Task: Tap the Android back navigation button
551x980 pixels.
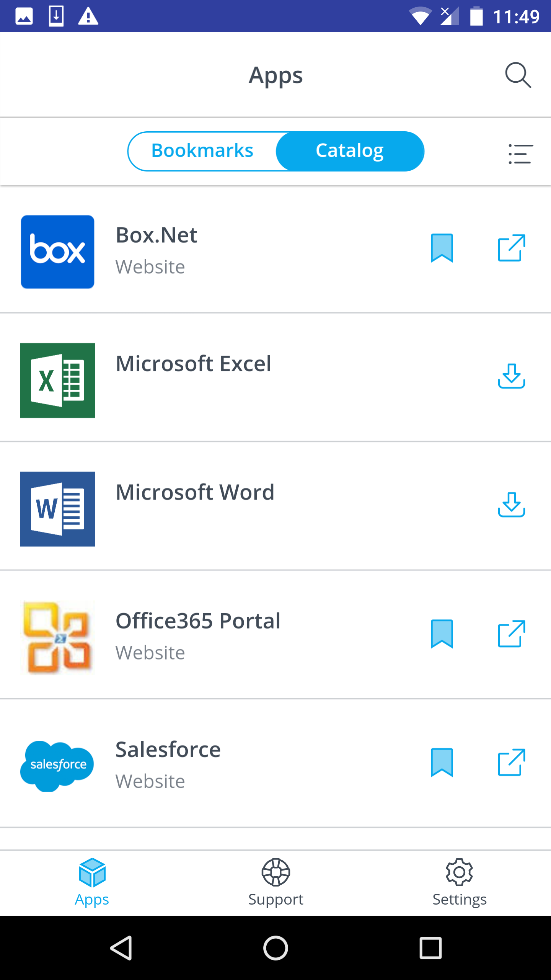Action: 122,948
